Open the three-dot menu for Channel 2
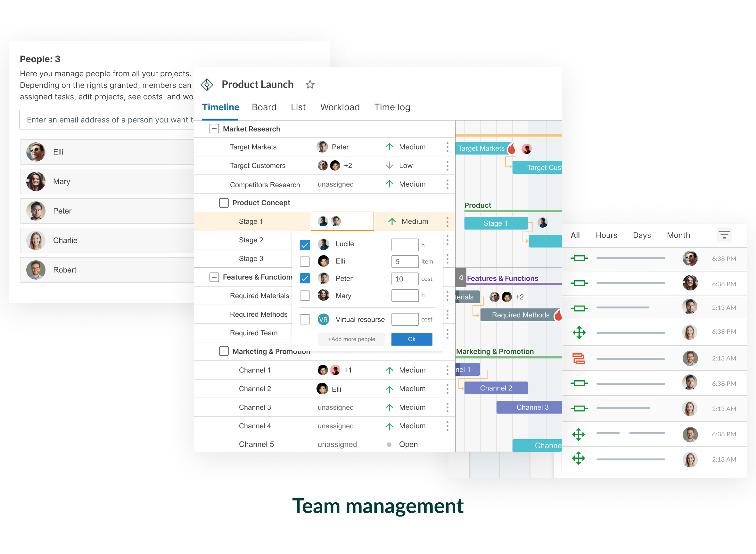This screenshot has height=554, width=756. (448, 389)
